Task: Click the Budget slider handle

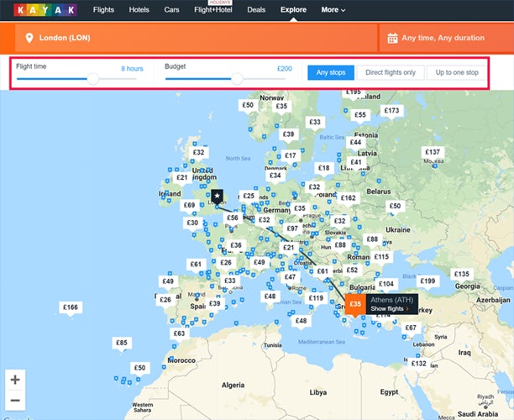Action: 238,78
